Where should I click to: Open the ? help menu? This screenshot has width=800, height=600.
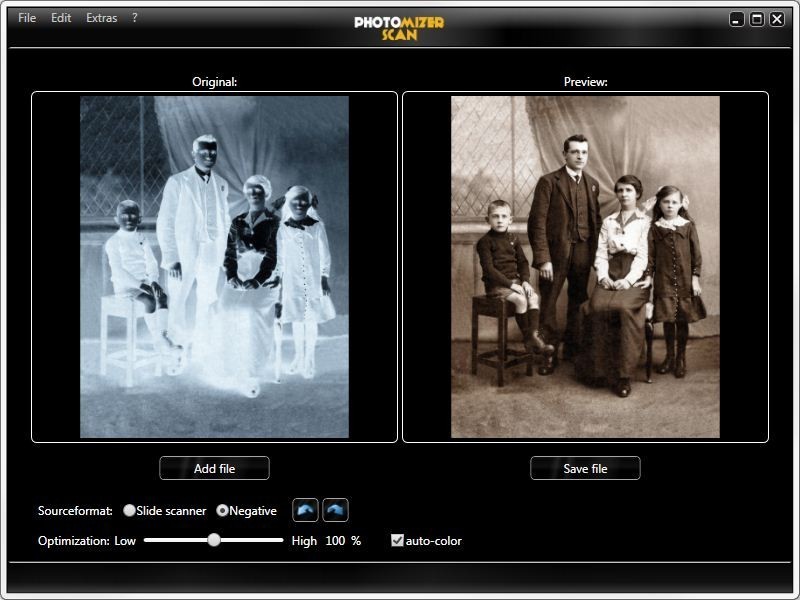(135, 18)
